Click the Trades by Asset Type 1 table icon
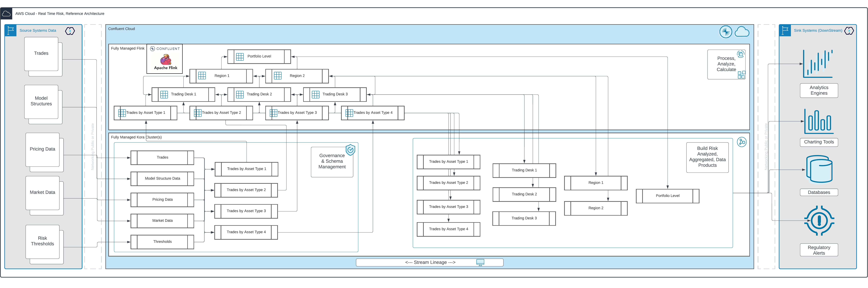 coord(122,113)
